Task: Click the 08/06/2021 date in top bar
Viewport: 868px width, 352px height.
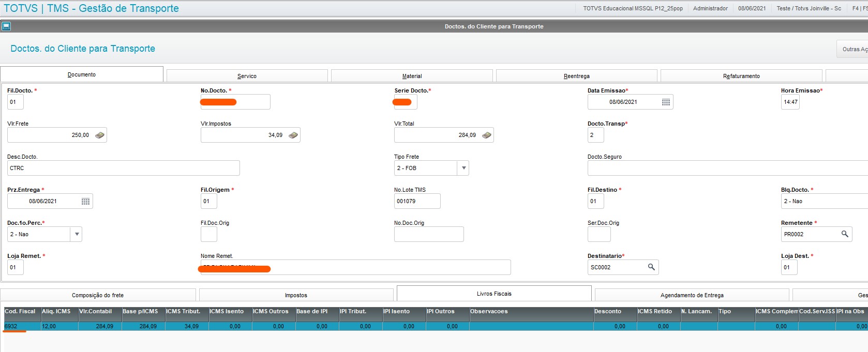Action: tap(752, 8)
